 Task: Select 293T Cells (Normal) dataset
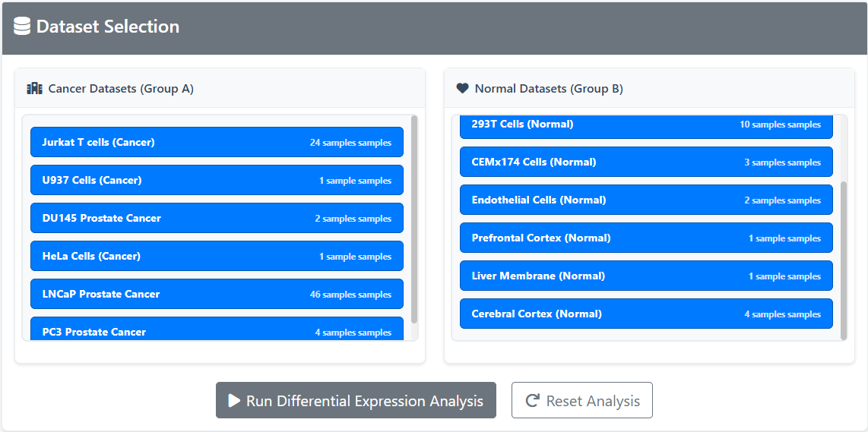[646, 128]
